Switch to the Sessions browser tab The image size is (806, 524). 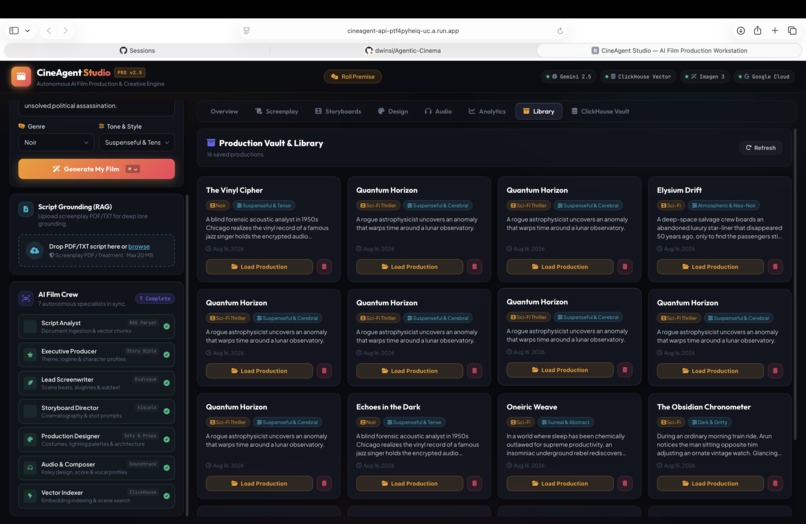[x=137, y=50]
